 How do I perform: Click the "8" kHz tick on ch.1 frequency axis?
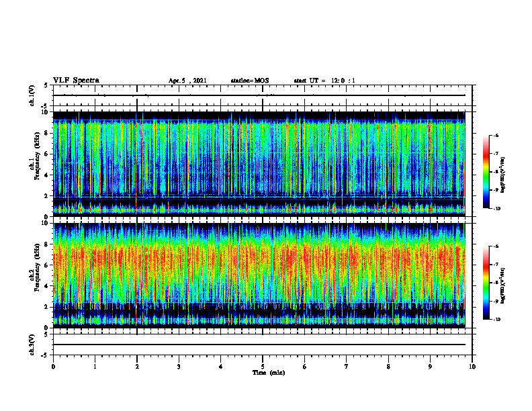47,133
